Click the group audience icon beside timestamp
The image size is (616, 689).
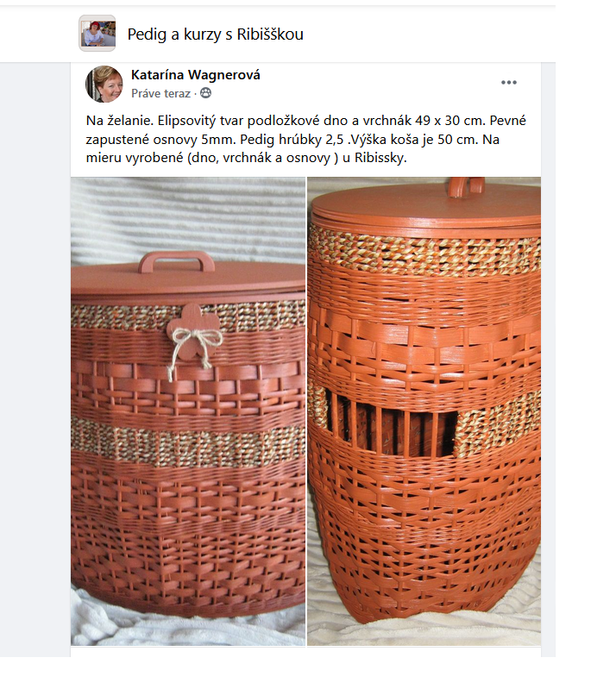[205, 93]
